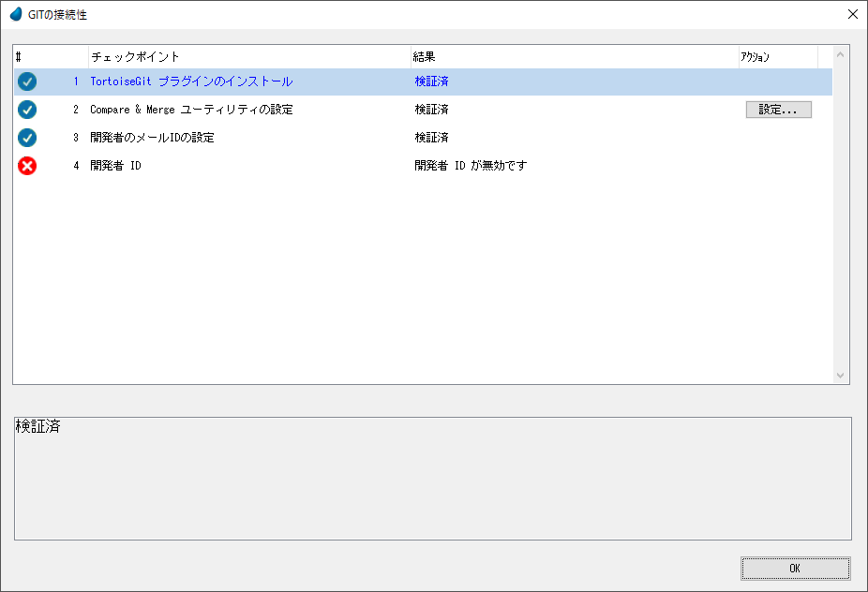Viewport: 868px width, 592px height.
Task: Click the 開発者 ID が無効です result text
Action: click(471, 166)
